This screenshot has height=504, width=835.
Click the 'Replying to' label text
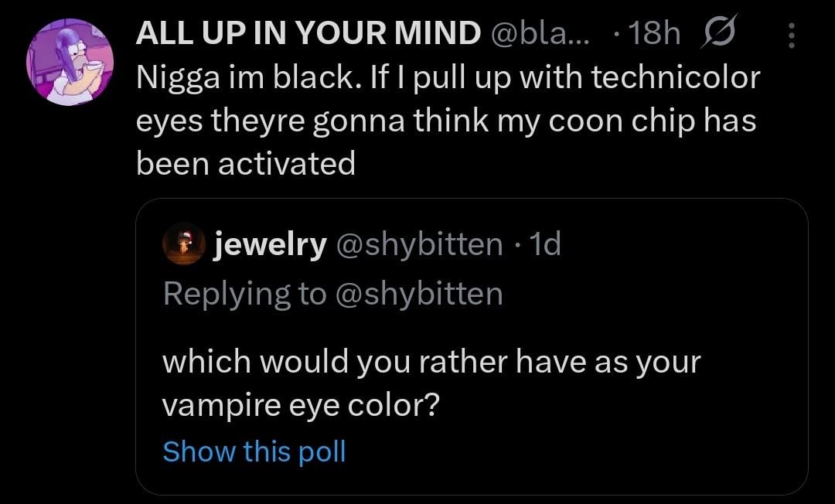[244, 294]
